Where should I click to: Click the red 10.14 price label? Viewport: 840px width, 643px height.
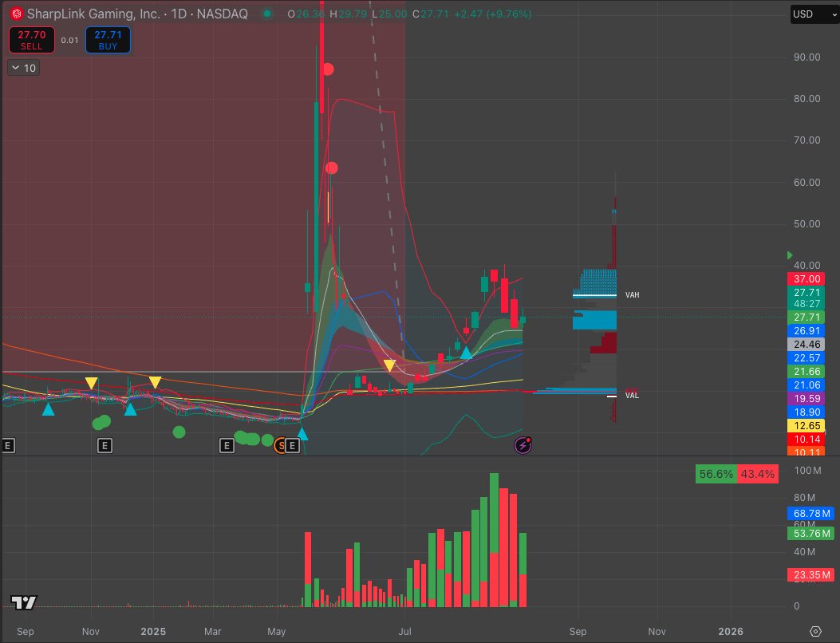806,439
